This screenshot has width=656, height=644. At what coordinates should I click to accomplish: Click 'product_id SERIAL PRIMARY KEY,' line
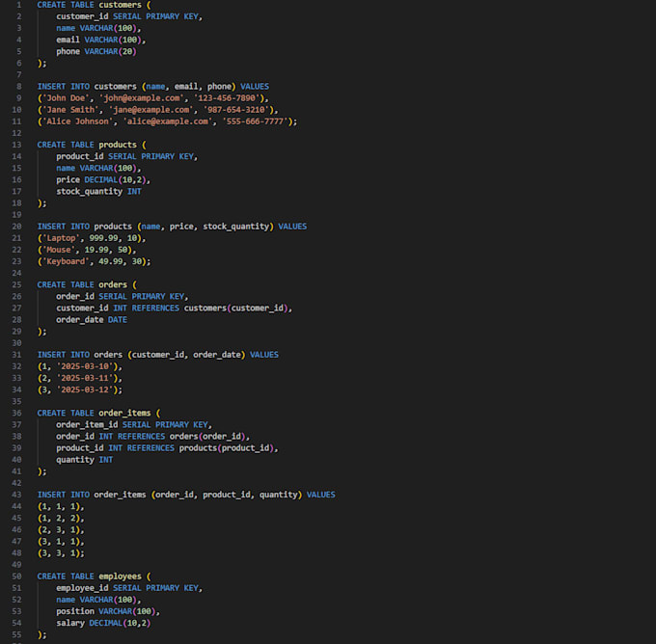coord(126,157)
